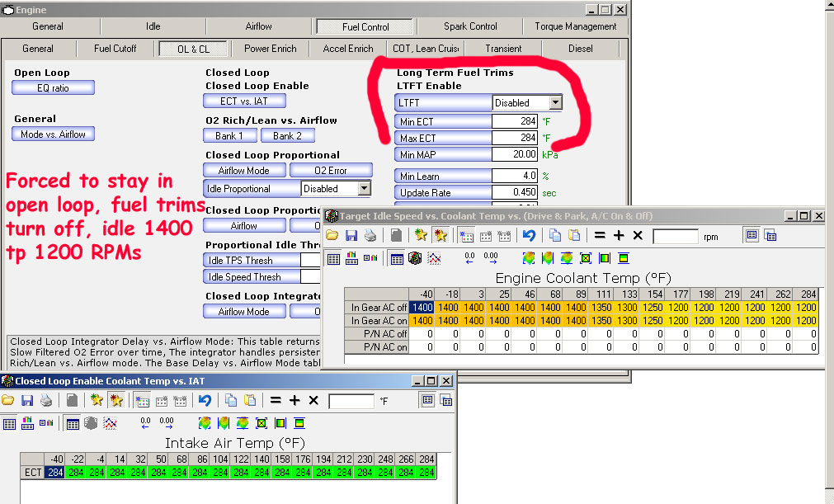Click the multiply (×) icon in Target Idle Speed toolbar
Image resolution: width=834 pixels, height=504 pixels.
point(638,236)
